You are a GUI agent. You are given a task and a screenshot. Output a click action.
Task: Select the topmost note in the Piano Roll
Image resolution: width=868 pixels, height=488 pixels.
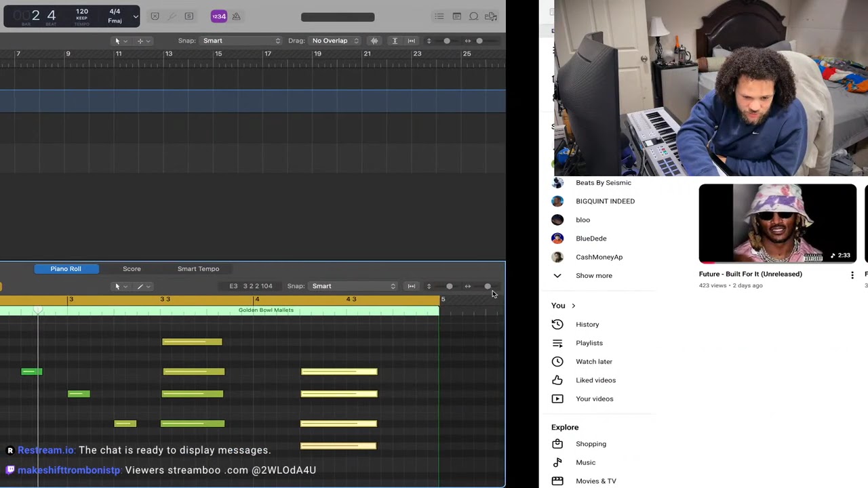point(192,342)
